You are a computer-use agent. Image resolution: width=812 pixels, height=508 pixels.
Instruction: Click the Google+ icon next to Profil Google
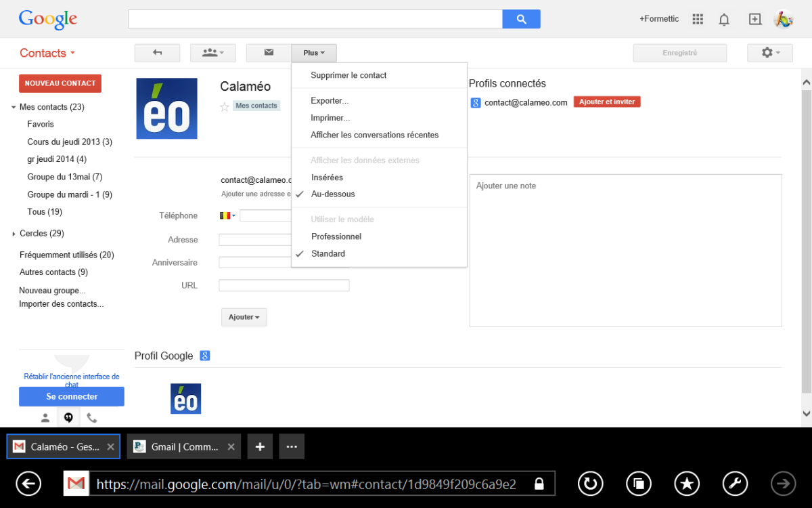[205, 356]
